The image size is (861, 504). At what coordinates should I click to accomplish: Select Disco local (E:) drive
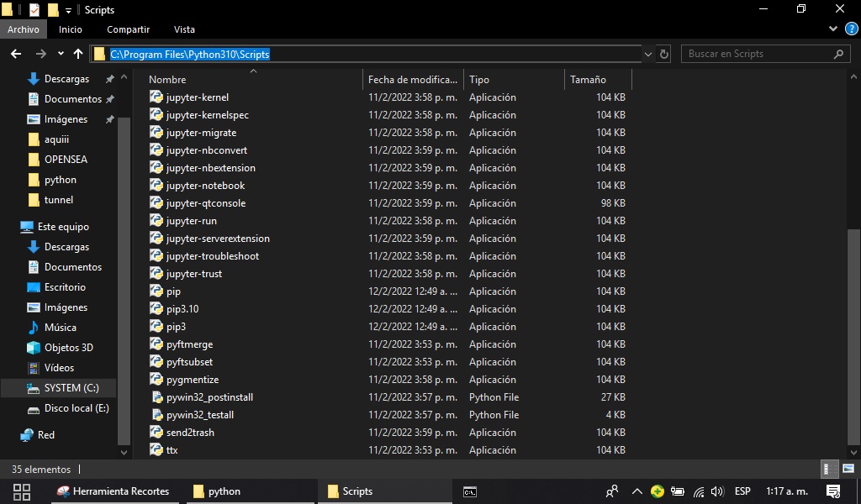(x=77, y=408)
